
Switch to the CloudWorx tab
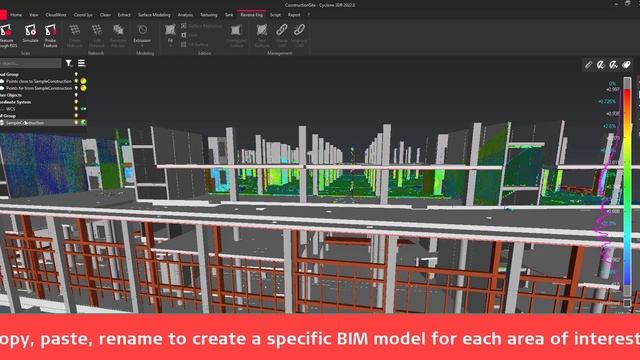(56, 15)
